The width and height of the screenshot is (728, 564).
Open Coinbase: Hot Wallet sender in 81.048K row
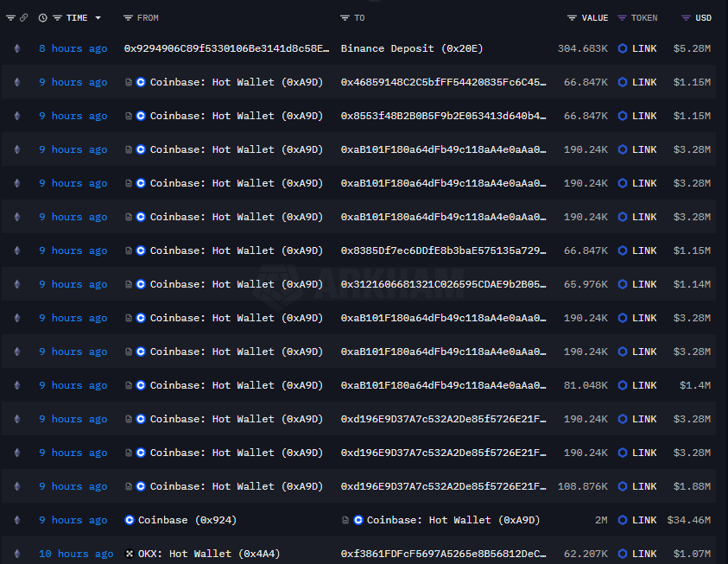coord(237,385)
